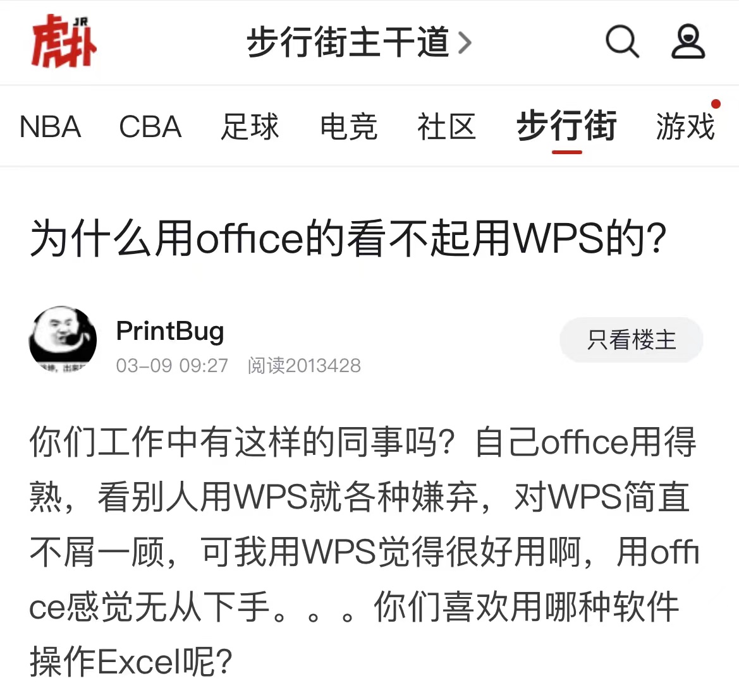Open the PrintBug username link
This screenshot has width=739, height=700.
170,331
